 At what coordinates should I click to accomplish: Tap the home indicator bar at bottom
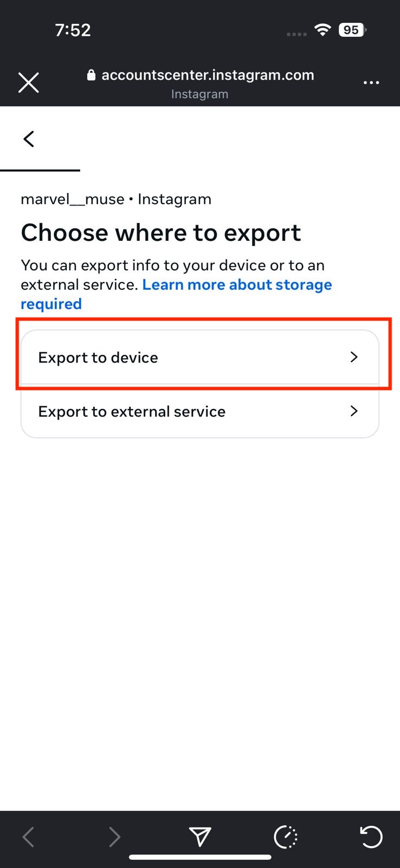tap(199, 857)
